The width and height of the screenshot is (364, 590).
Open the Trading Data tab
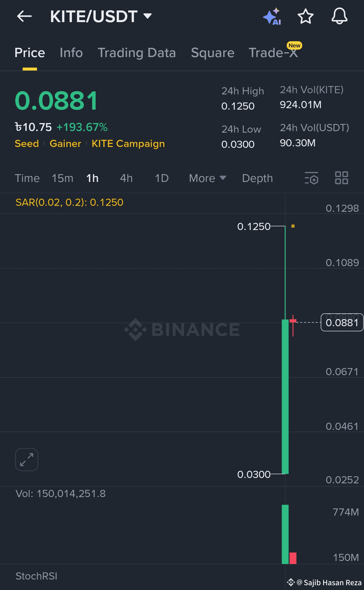137,53
